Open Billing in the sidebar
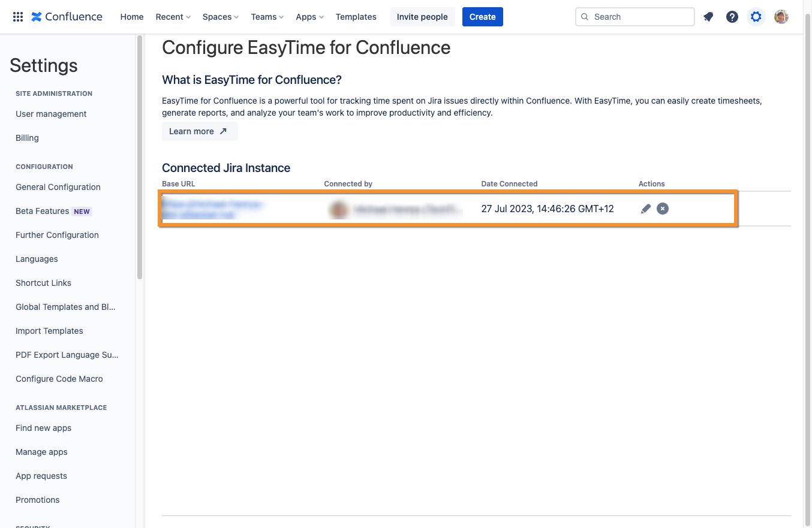The width and height of the screenshot is (812, 528). [x=27, y=138]
